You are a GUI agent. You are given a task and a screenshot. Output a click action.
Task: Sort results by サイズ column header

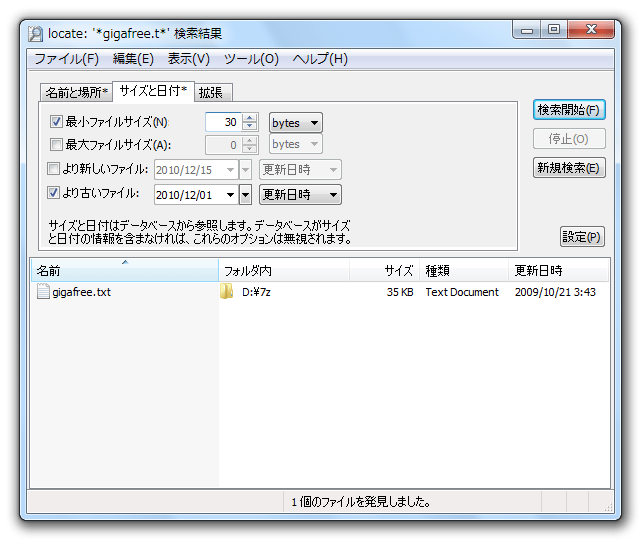(384, 270)
